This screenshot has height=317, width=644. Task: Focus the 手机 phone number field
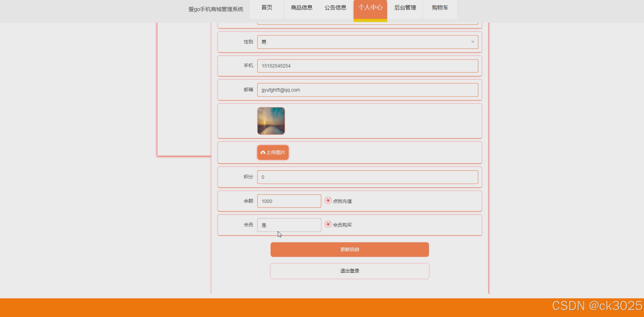click(367, 66)
